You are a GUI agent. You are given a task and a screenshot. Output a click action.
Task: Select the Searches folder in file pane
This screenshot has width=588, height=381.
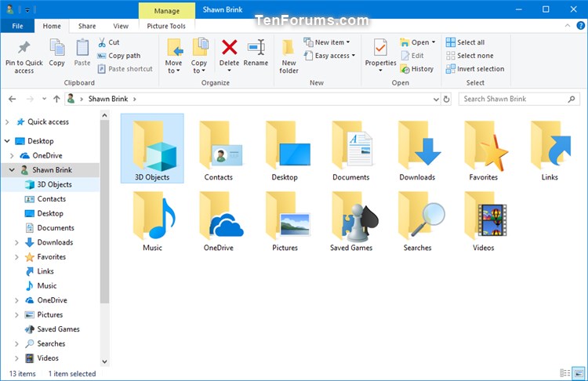click(x=417, y=220)
